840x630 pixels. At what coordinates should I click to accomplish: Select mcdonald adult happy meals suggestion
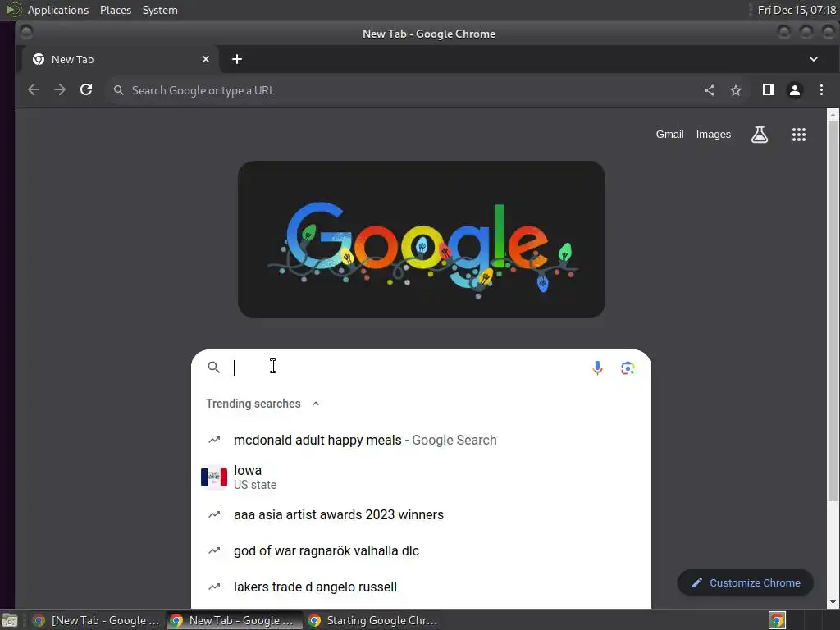tap(421, 440)
